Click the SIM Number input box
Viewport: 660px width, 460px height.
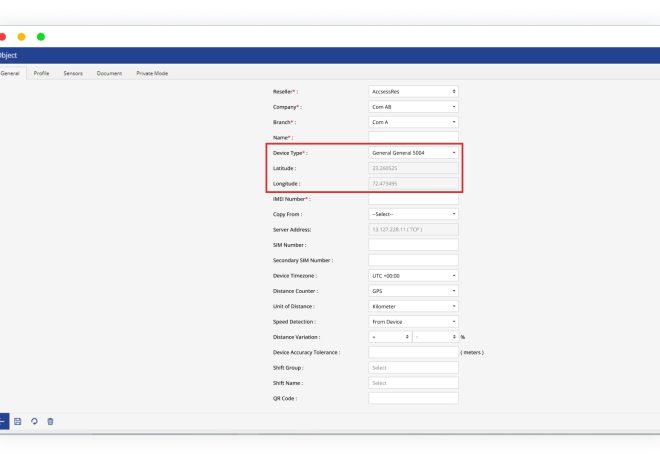click(x=413, y=245)
